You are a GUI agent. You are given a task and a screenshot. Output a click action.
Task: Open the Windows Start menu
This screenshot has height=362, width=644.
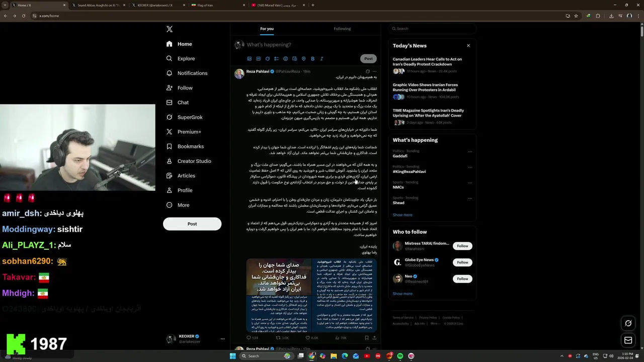click(x=232, y=356)
